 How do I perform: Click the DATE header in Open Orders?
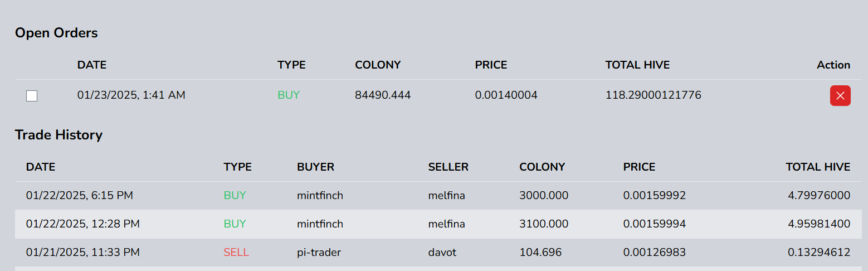(92, 65)
